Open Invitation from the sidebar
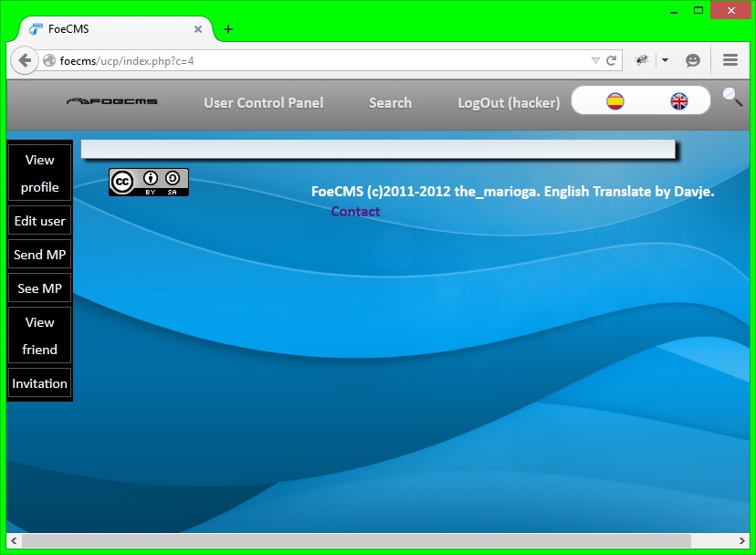The image size is (756, 555). coord(39,383)
